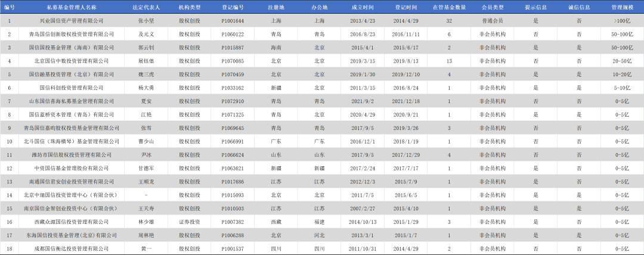This screenshot has height=255, width=644.
Task: Click legal representative 王顺龙
Action: [x=147, y=182]
